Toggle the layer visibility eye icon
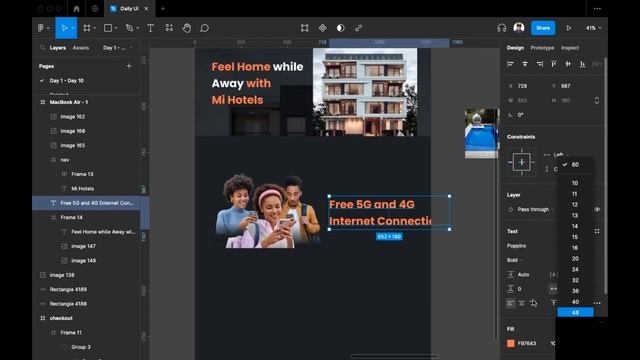 597,209
